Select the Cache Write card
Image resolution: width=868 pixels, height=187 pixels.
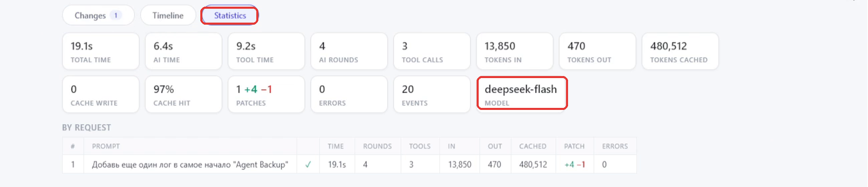(101, 95)
